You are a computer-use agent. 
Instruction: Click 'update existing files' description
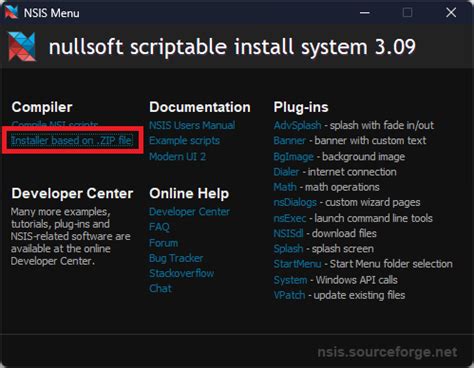[359, 295]
